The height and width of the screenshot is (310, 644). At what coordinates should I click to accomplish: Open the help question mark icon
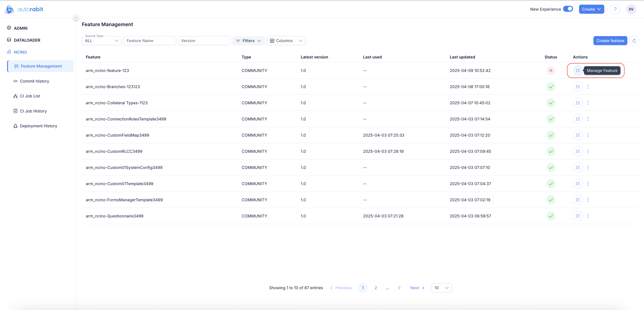615,9
